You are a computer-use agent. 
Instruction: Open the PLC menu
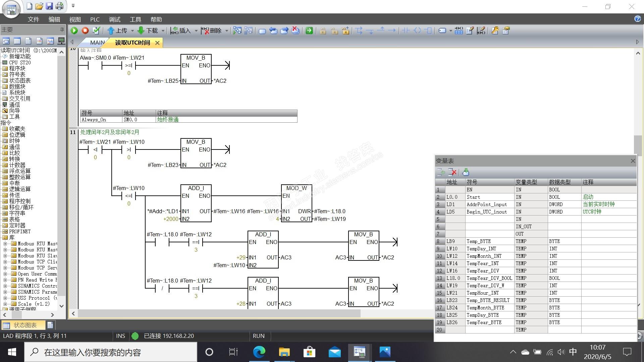coord(95,19)
